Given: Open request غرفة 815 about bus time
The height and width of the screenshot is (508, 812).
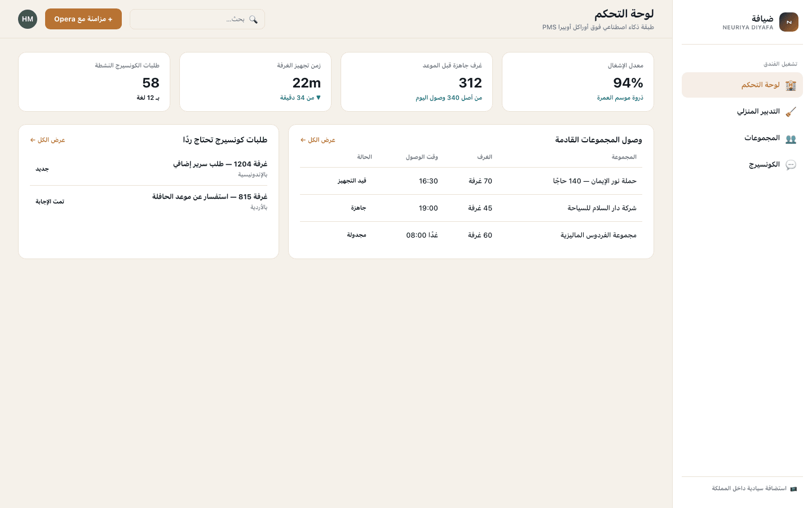Looking at the screenshot, I should pyautogui.click(x=149, y=202).
